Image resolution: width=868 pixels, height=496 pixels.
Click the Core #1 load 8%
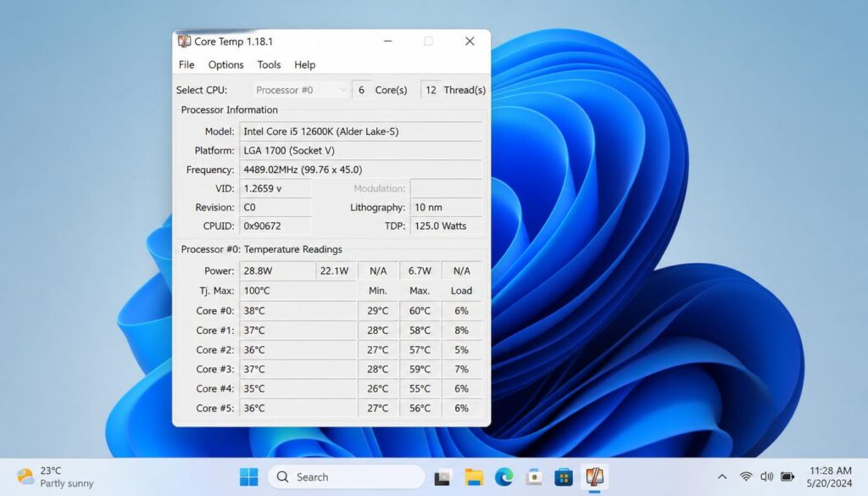tap(462, 330)
